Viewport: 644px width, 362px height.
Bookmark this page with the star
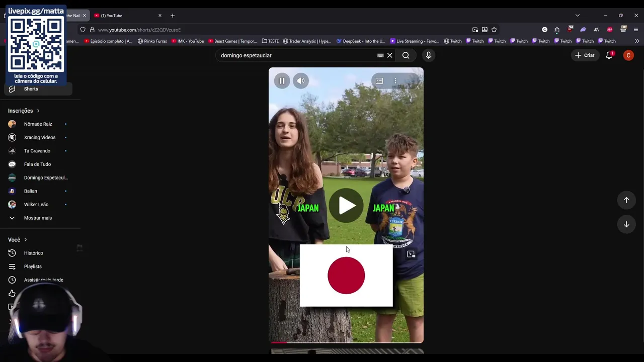click(x=494, y=30)
